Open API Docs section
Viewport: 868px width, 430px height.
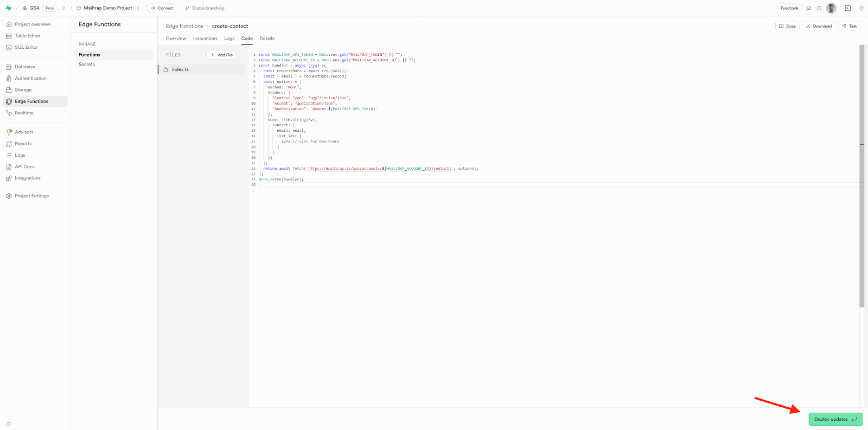pos(24,166)
